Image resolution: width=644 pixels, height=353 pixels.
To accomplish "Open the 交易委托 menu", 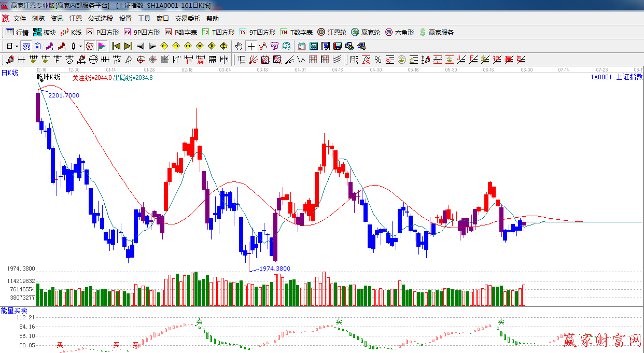I will [187, 19].
